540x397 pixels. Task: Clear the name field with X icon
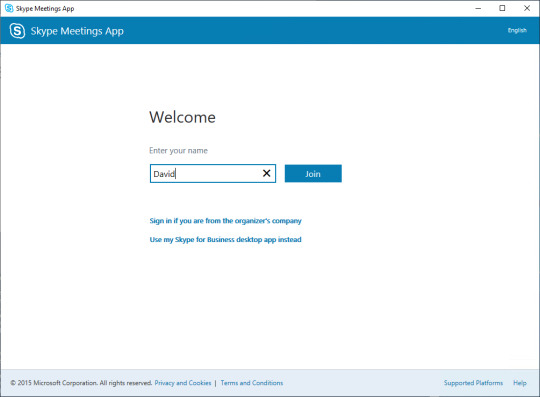pyautogui.click(x=267, y=173)
